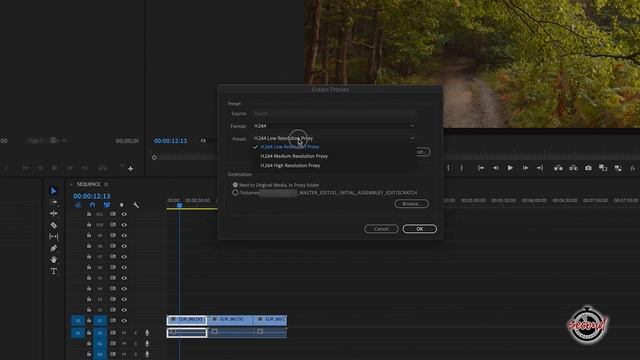640x360 pixels.
Task: Go to Out point in Program monitor
Action: 540,168
